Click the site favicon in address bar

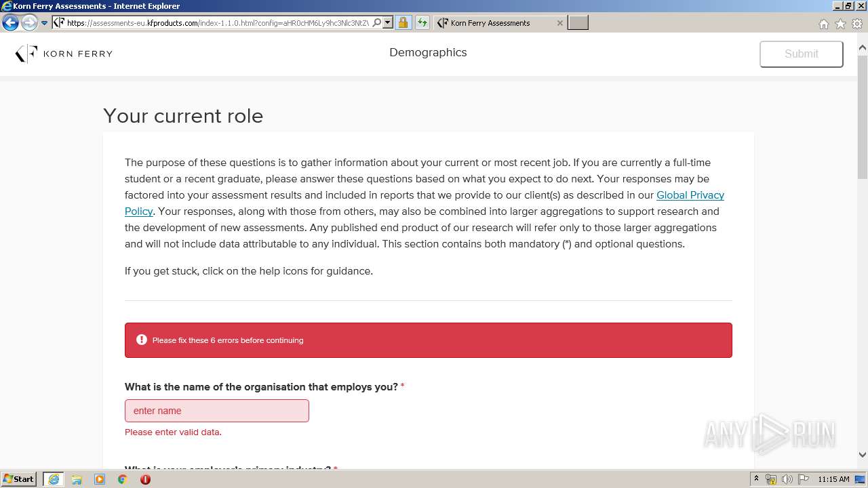[58, 22]
